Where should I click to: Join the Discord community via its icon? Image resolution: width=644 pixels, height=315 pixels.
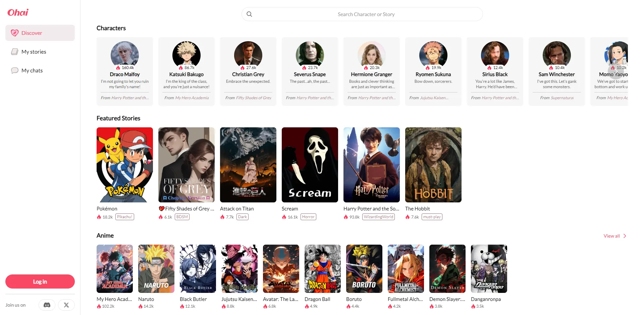coord(47,305)
